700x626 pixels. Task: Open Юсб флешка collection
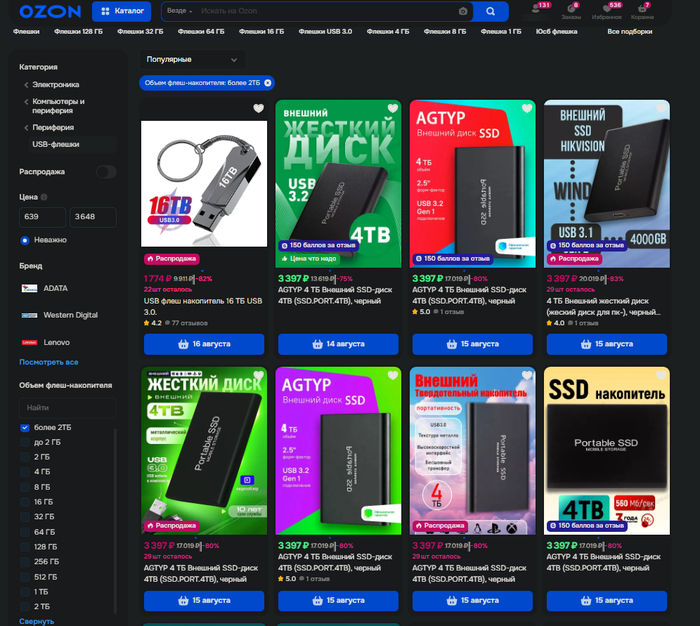(556, 32)
